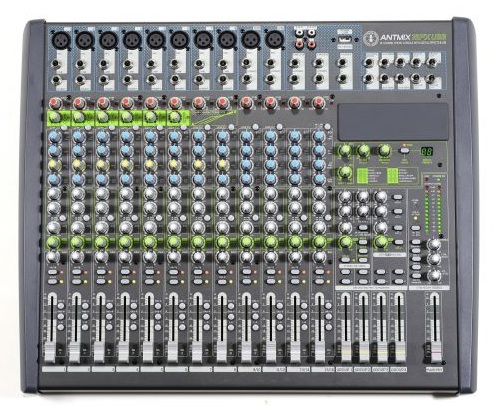Viewport: 494px width, 411px height.
Task: Click the channel 2 top blue EQ knob
Action: click(78, 136)
